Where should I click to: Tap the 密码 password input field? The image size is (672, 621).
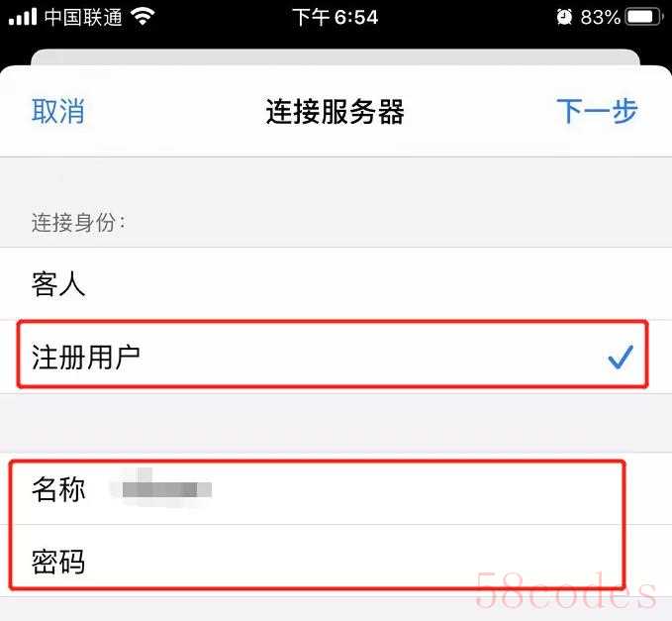(x=336, y=561)
